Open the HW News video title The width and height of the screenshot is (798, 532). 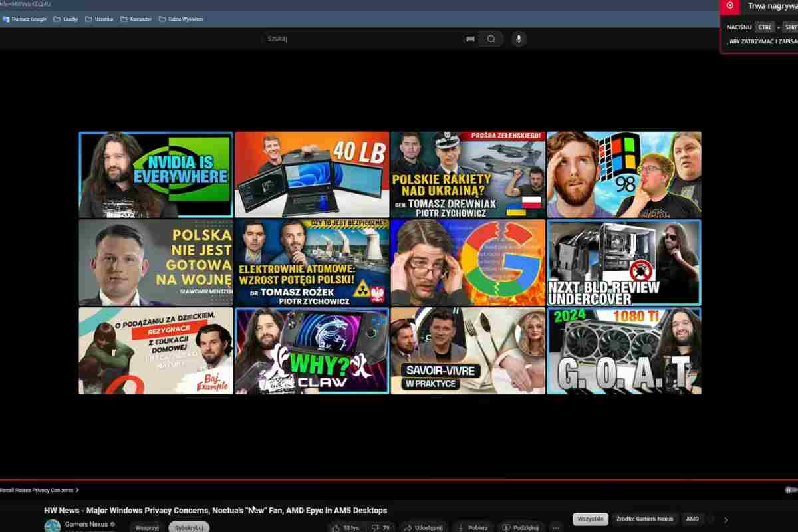point(215,510)
